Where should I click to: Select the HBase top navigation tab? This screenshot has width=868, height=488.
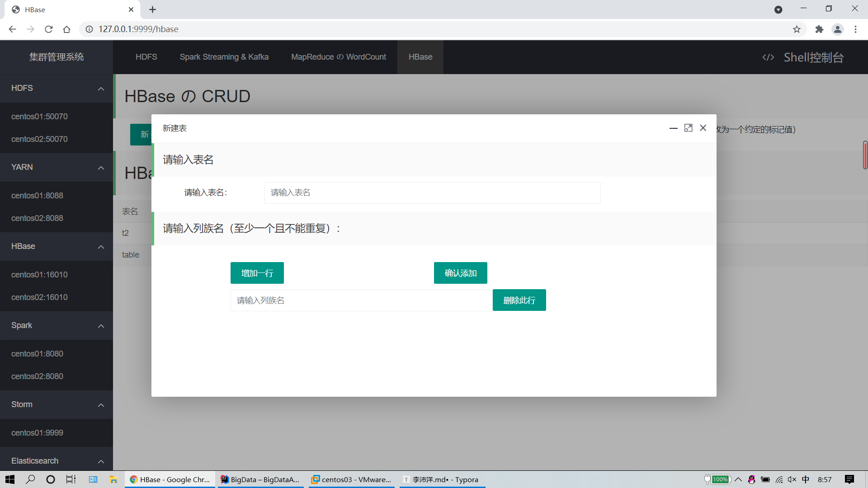[x=420, y=57]
